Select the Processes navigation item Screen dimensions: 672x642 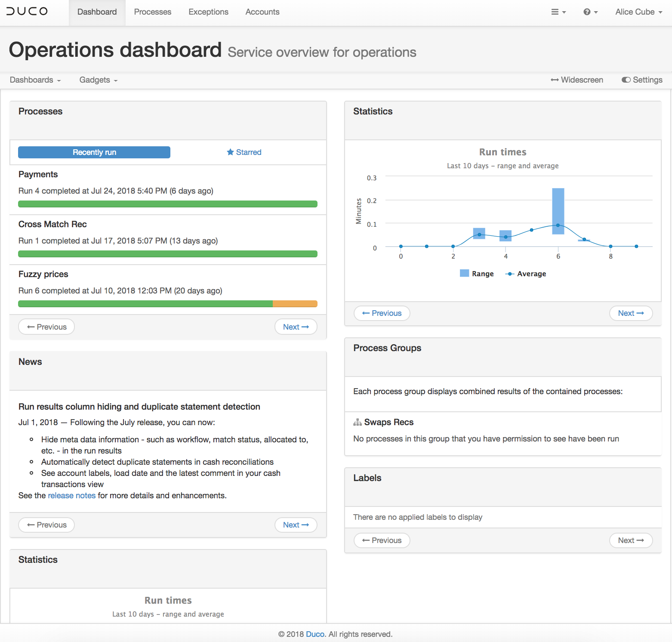point(152,12)
